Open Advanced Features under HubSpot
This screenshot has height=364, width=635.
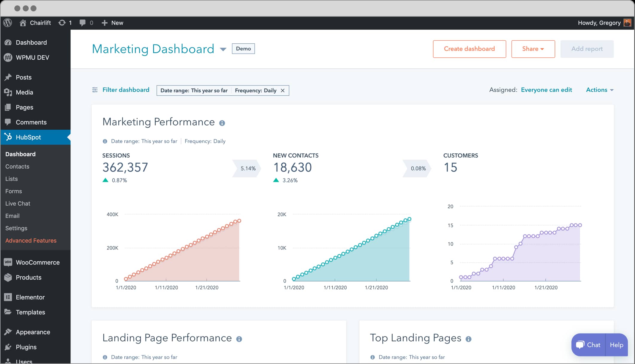pos(31,240)
